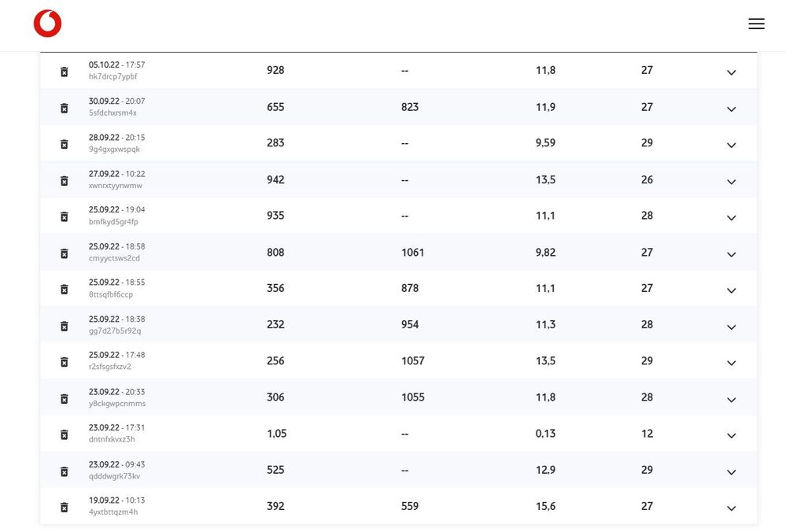Delete the 30.09.22 20:07 test entry
Screen dimensions: 786x532
click(65, 108)
